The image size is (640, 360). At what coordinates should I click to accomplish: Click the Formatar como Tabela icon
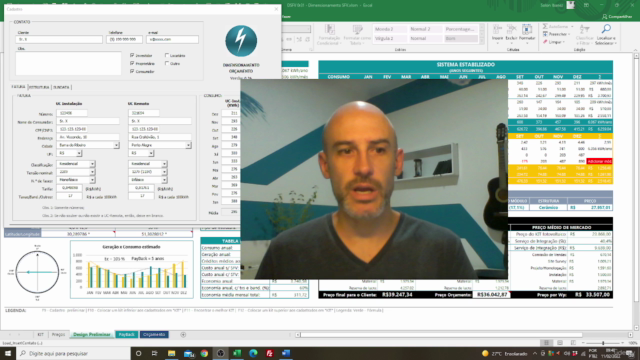point(357,34)
